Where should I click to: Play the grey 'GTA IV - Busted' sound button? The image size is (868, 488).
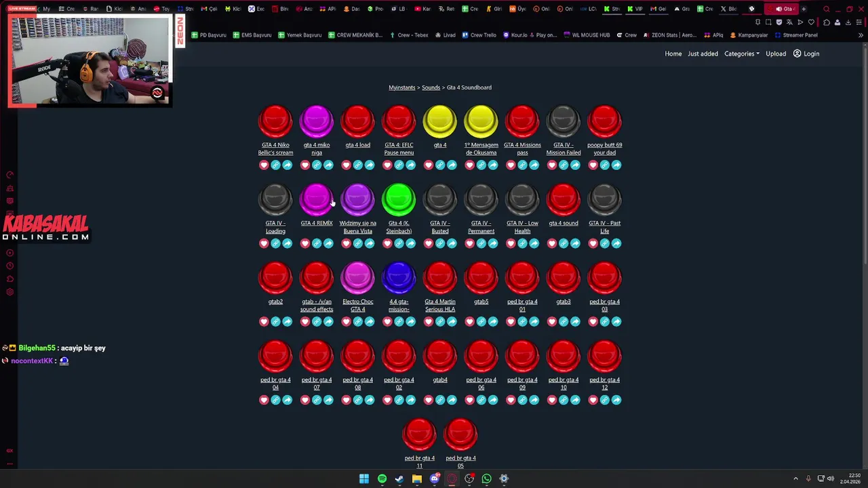tap(440, 200)
